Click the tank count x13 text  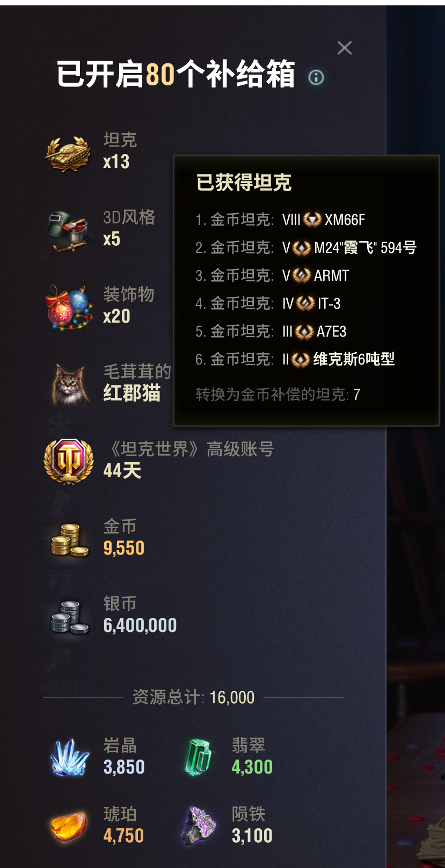click(116, 162)
